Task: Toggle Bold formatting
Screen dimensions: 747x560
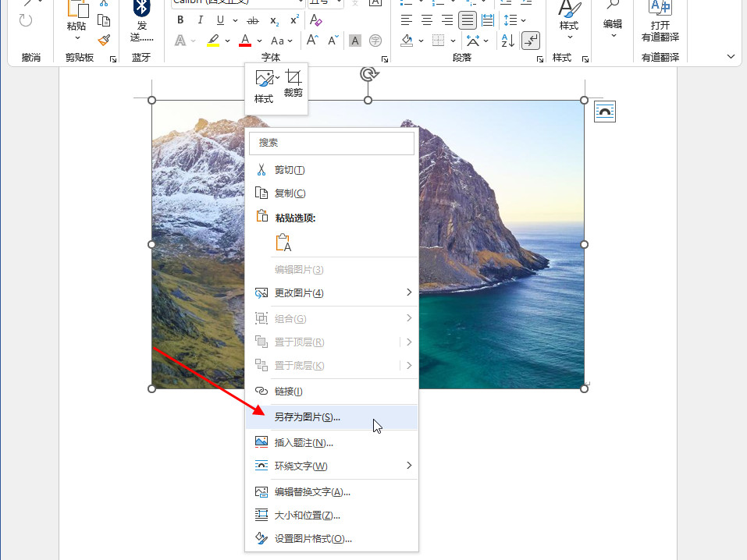Action: click(180, 20)
